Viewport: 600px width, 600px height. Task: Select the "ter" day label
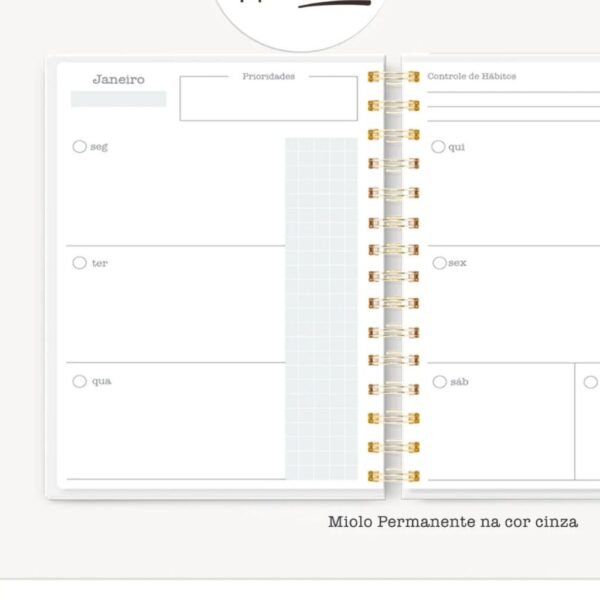coord(99,264)
